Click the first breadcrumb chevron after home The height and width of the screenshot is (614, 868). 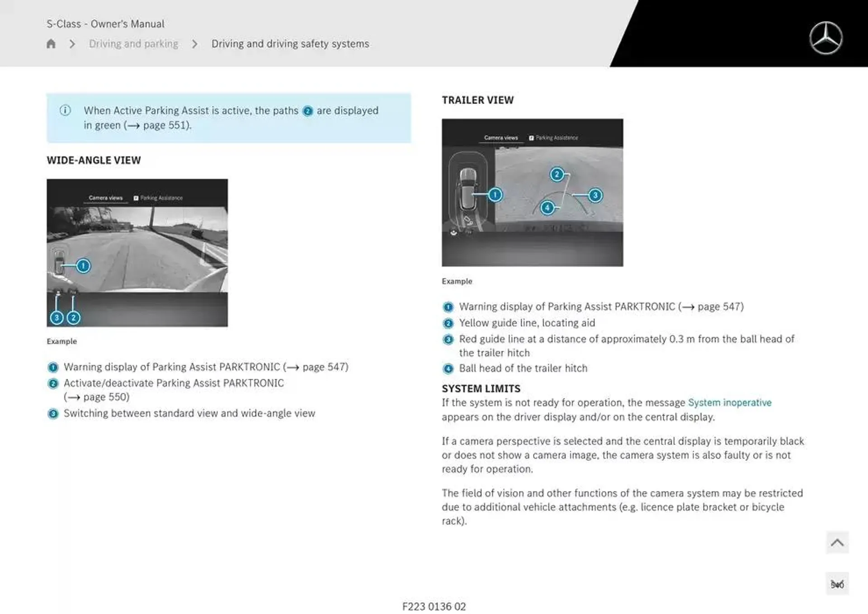72,44
